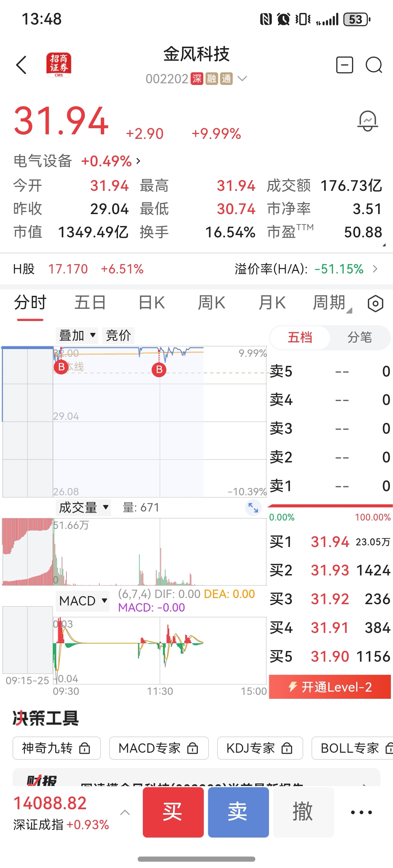Tap the buy/sell ratio progress bar

[330, 506]
